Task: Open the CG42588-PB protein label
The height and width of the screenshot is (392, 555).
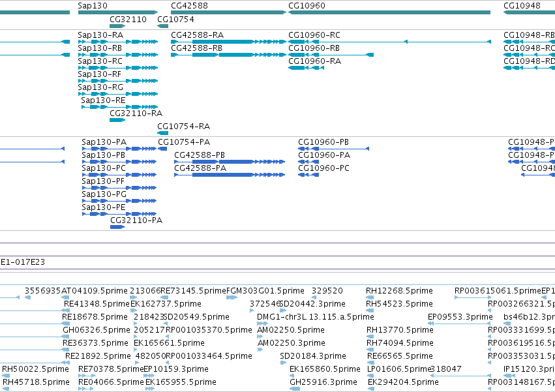Action: [200, 155]
